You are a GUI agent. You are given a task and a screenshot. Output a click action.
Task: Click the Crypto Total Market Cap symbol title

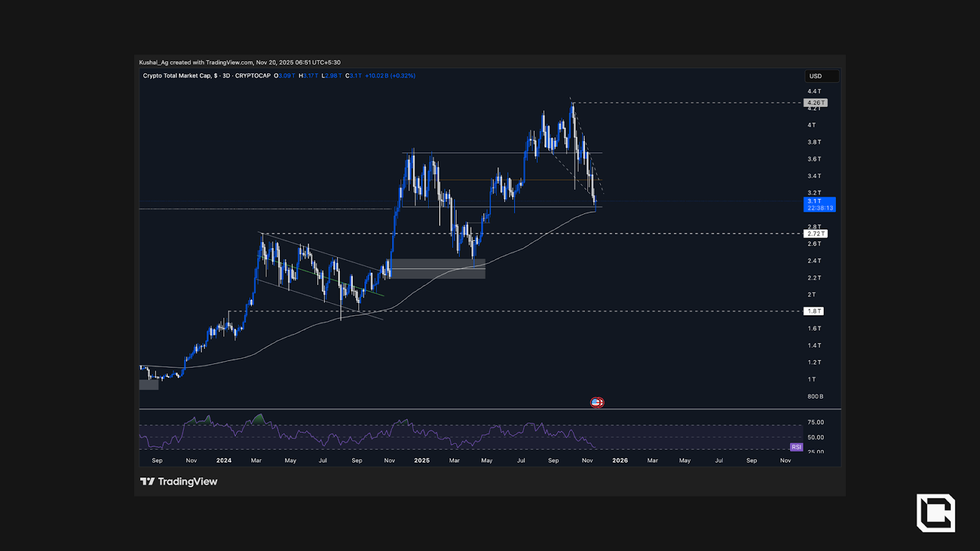[177, 76]
